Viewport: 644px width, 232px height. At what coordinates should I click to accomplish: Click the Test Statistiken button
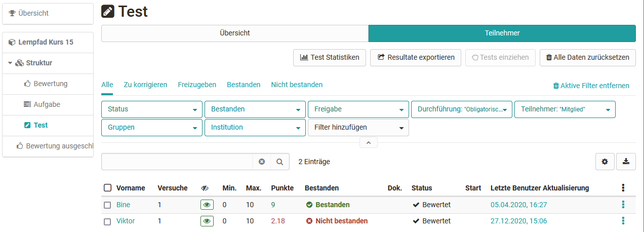coord(329,58)
